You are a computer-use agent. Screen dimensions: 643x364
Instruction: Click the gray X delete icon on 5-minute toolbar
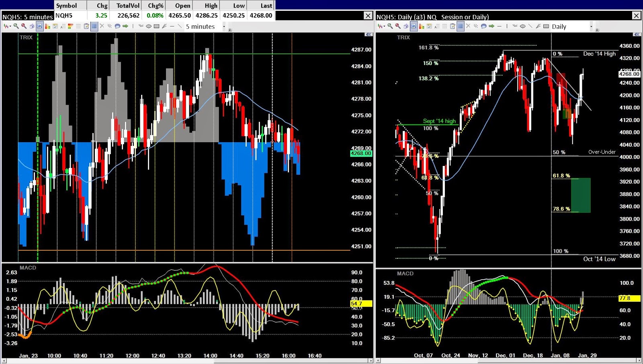102,26
